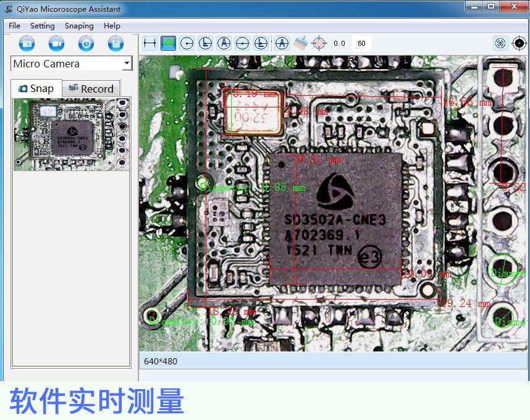Click the 0.0 value in toolbar
This screenshot has width=530, height=420.
339,43
